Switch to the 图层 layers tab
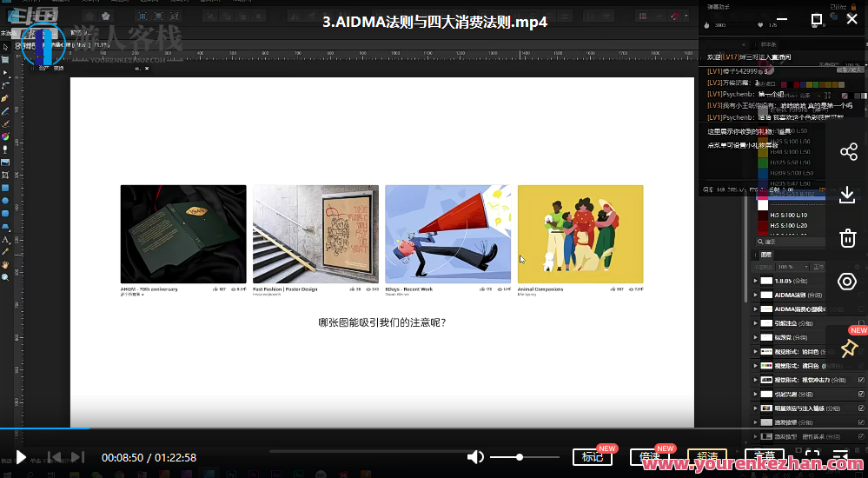868x478 pixels. 766,255
